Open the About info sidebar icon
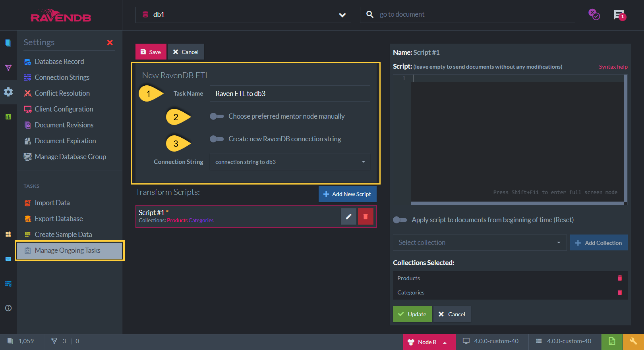 [x=8, y=308]
